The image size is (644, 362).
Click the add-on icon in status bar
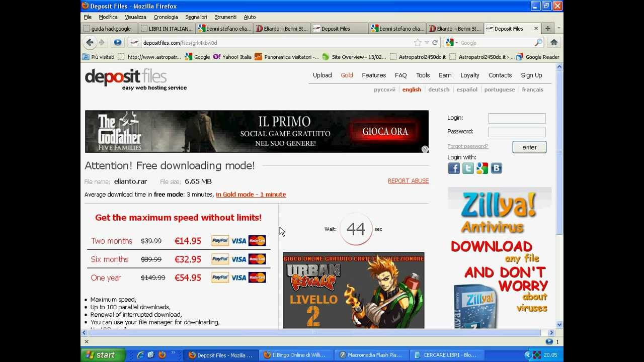549,342
